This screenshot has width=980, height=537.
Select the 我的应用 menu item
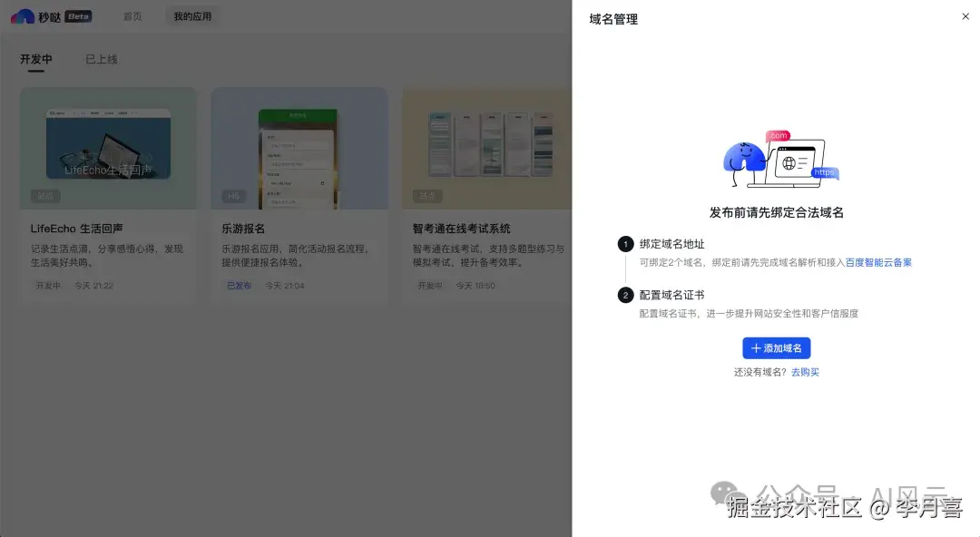point(191,15)
